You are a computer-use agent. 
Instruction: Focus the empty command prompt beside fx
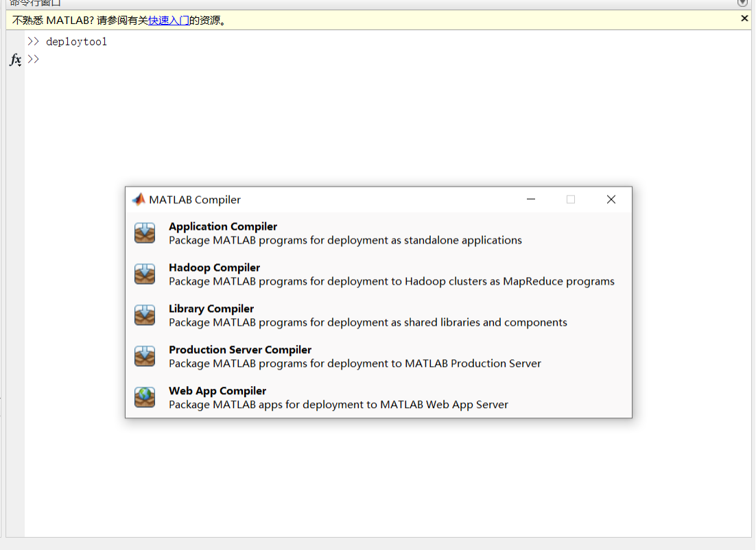click(33, 59)
